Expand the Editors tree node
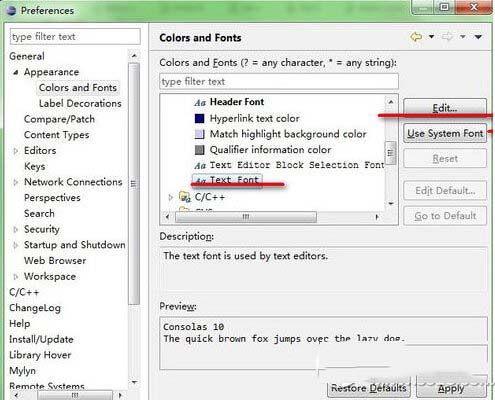Screen dimensions: 495x400 16,151
